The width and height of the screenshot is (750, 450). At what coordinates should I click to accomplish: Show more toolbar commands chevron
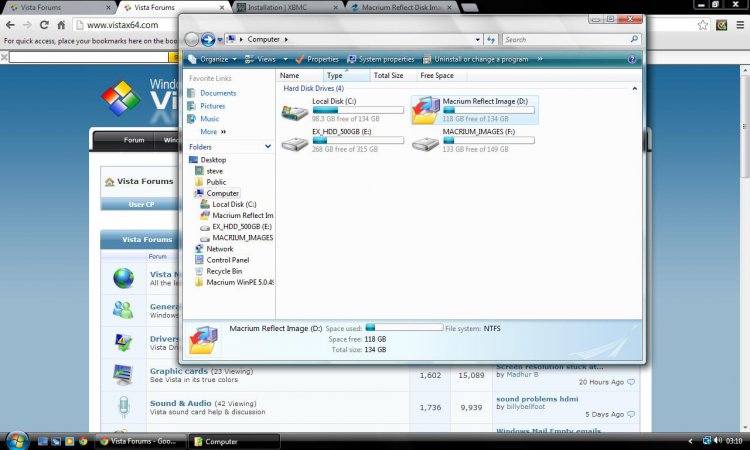[540, 59]
